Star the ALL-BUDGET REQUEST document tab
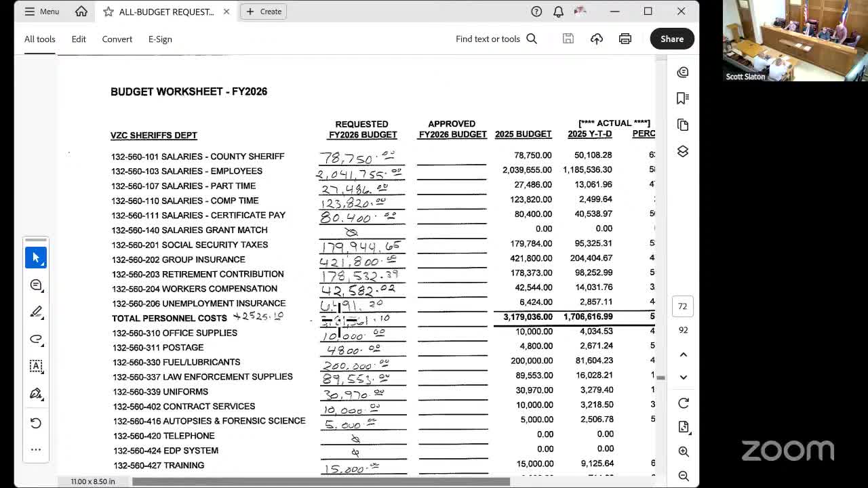Image resolution: width=868 pixels, height=488 pixels. 108,12
